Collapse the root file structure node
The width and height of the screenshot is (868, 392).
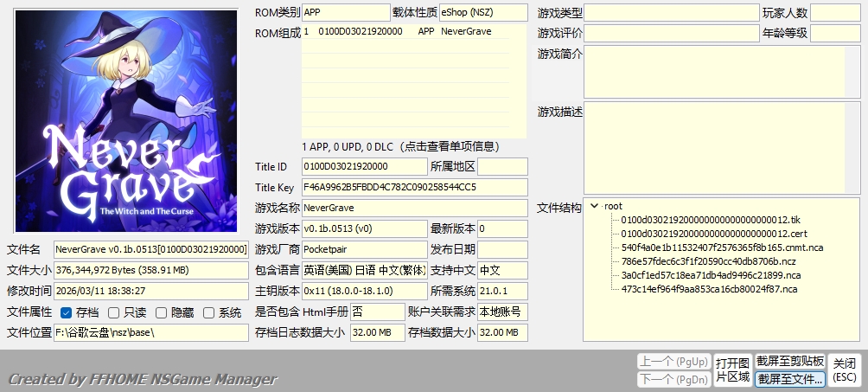pyautogui.click(x=594, y=206)
